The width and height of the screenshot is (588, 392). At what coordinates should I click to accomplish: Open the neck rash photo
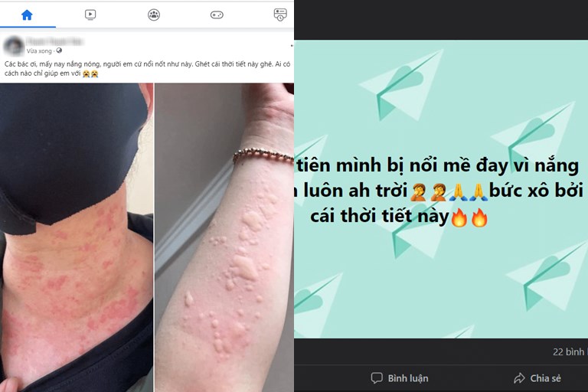[x=77, y=237]
